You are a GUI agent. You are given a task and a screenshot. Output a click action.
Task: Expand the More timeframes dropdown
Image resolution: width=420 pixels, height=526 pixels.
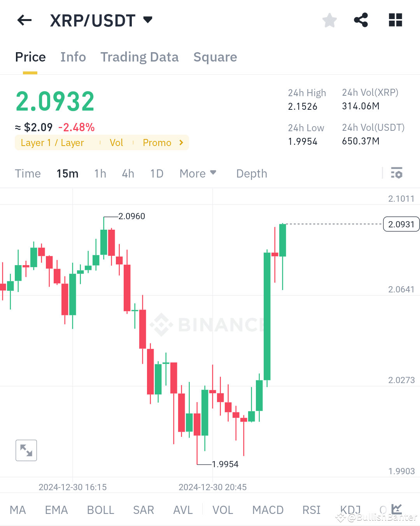[x=198, y=173]
